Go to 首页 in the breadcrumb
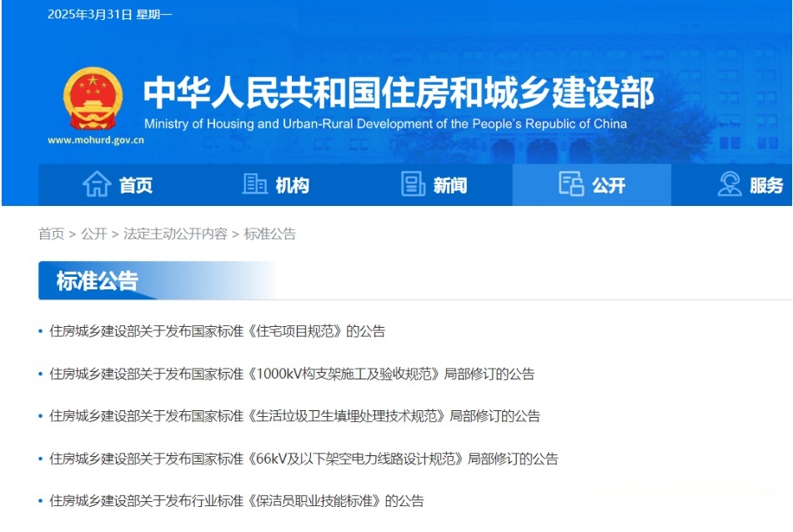Screen dimensions: 793x532 tap(51, 233)
